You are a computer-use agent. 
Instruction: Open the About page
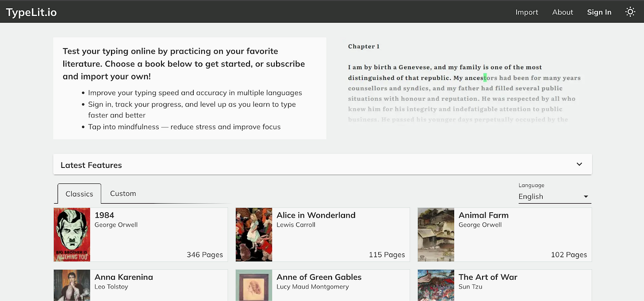click(x=563, y=12)
